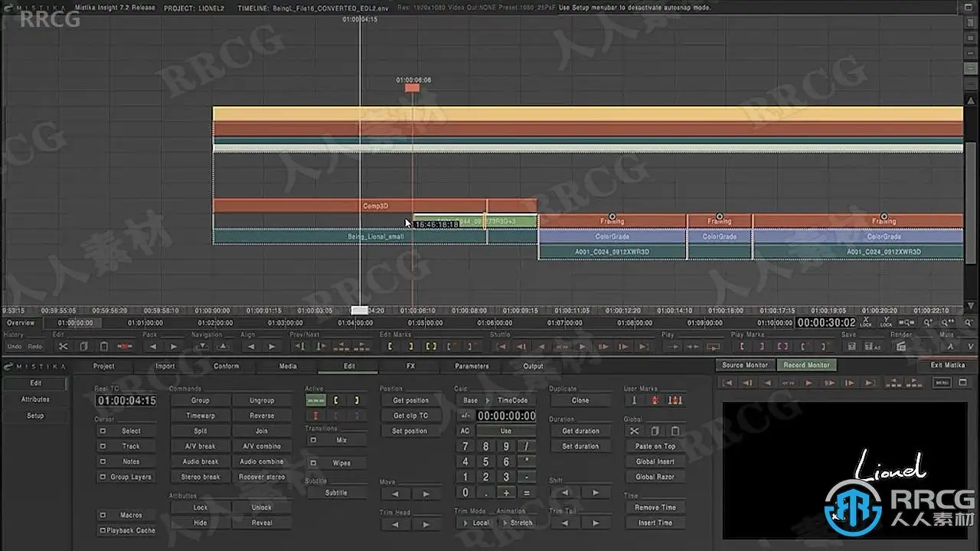Switch to the Source Monitor tab
This screenshot has width=980, height=551.
(745, 365)
